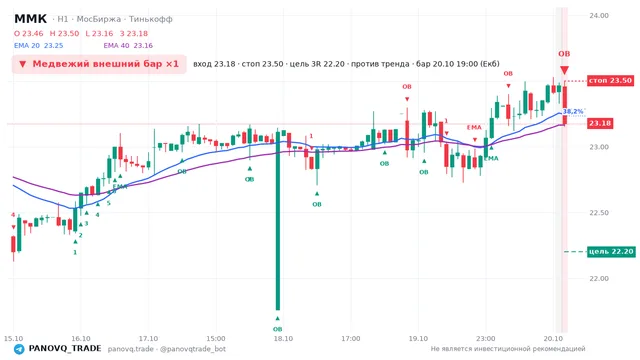Image resolution: width=640 pixels, height=360 pixels.
Task: Click the 19.10 date axis label
Action: click(418, 339)
